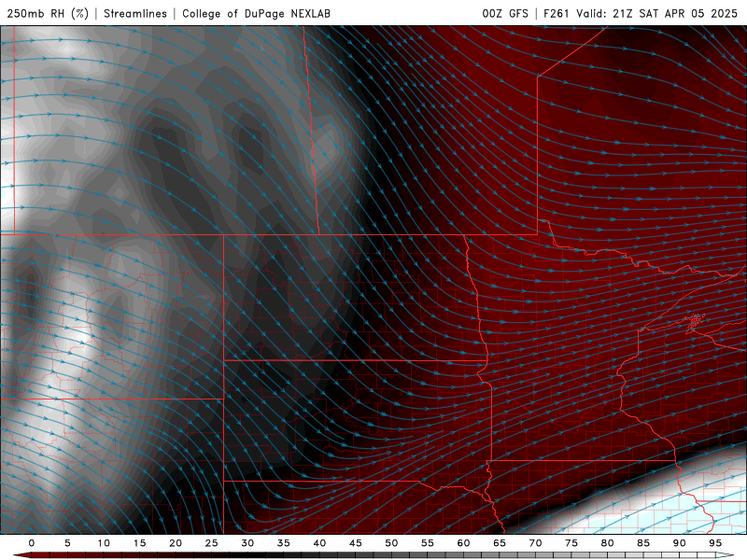Click the colorbar at the 80 label
The width and height of the screenshot is (747, 560).
click(x=607, y=543)
